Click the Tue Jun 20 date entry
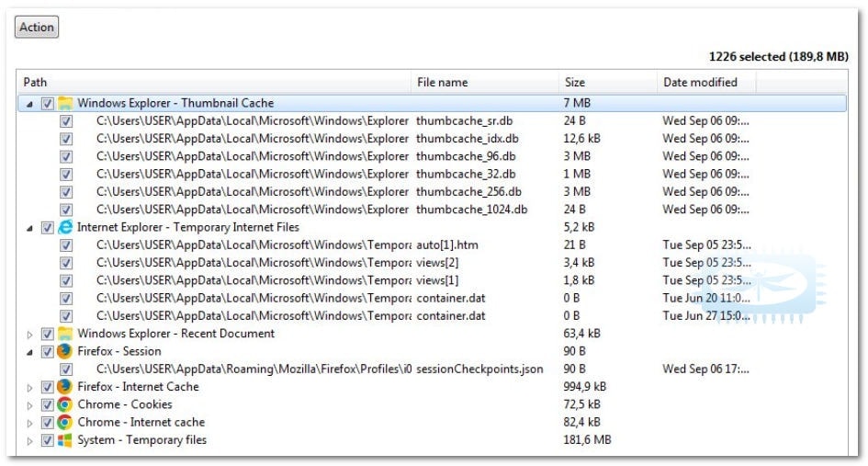 (x=706, y=298)
